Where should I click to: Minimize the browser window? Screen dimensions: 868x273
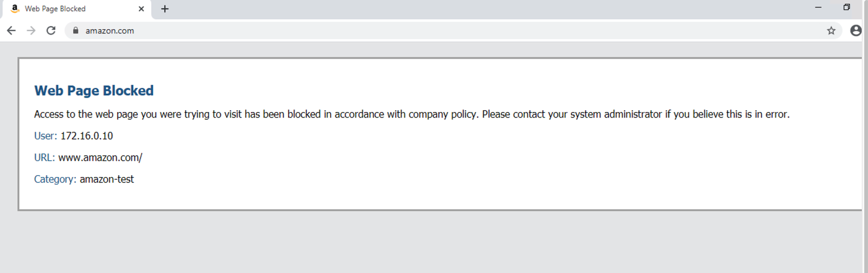(818, 7)
